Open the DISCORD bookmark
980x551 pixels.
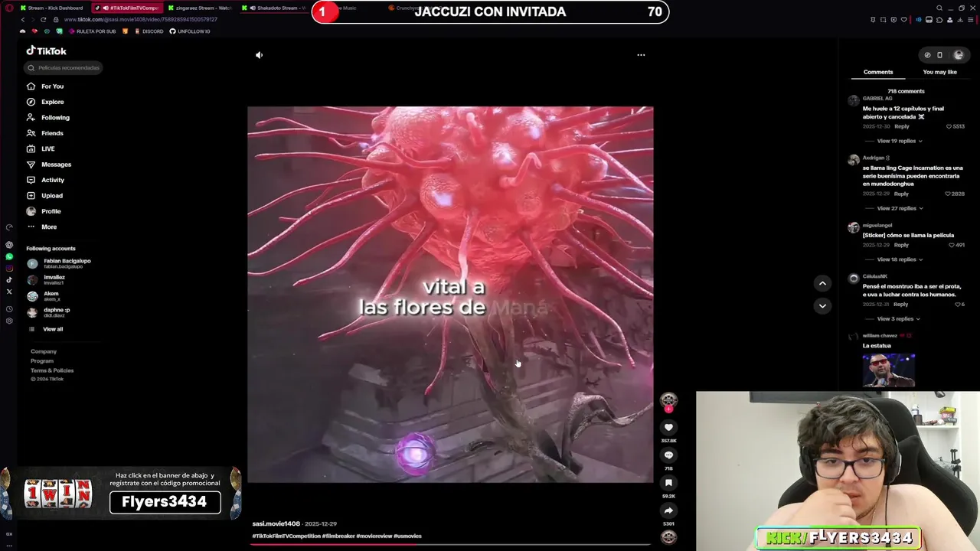(149, 31)
